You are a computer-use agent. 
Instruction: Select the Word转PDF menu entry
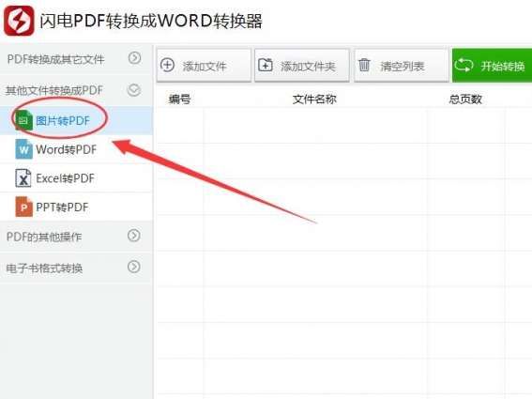[x=76, y=149]
